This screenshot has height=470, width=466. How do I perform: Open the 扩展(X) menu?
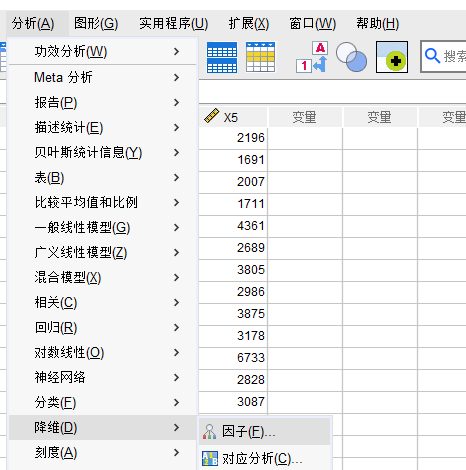[249, 24]
